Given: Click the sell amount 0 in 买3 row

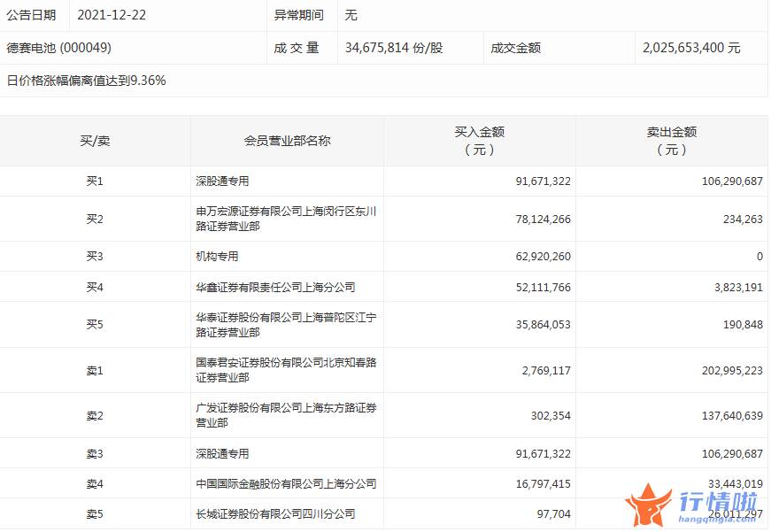Looking at the screenshot, I should tap(759, 257).
